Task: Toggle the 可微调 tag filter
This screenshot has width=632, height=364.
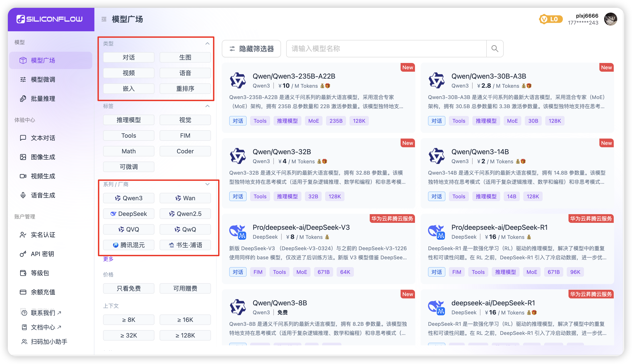Action: coord(129,167)
